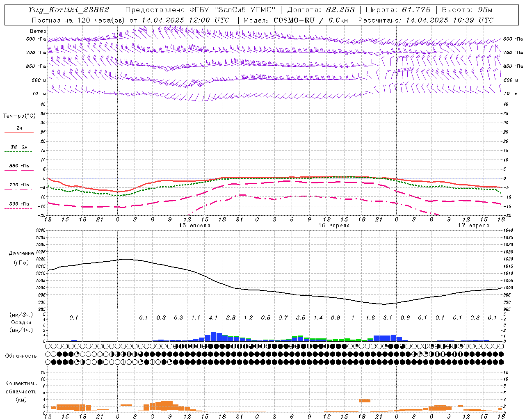Click the 2.8 precipitation total

point(231,318)
